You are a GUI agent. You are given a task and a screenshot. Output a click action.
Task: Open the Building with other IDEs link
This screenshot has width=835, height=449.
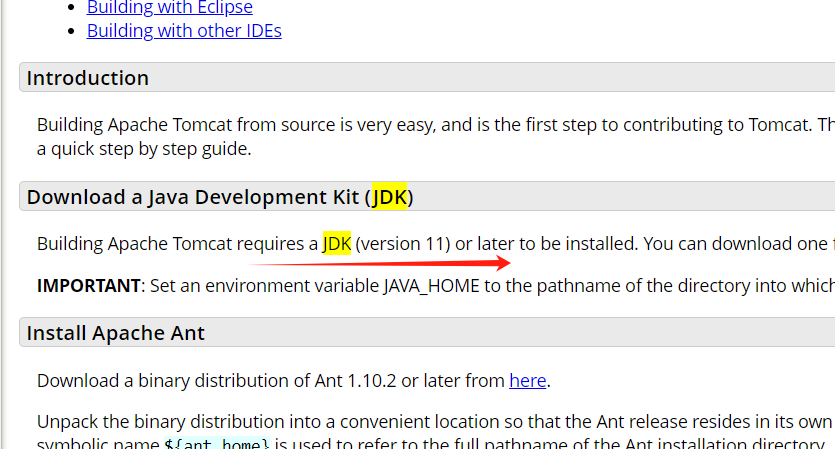(184, 31)
